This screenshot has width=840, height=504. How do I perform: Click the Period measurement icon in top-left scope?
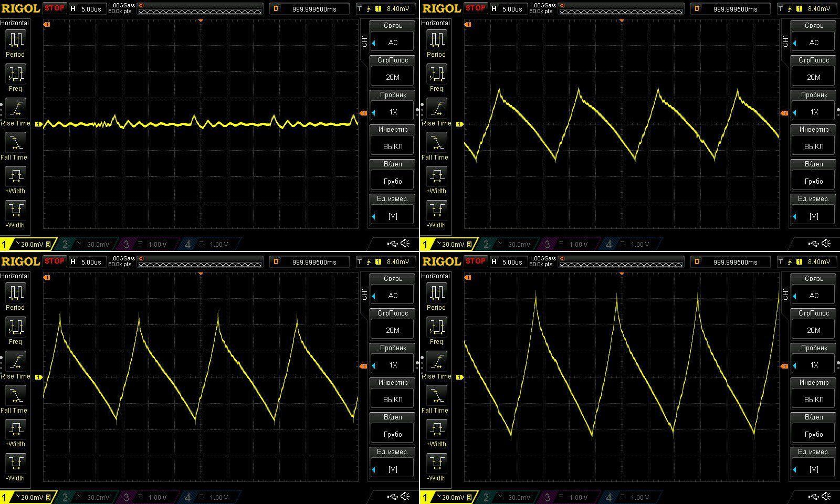coord(15,41)
